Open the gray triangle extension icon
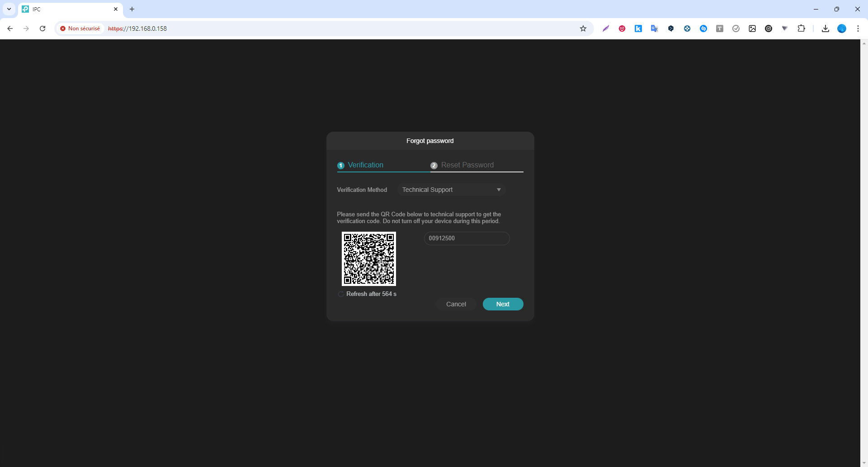Screen dimensions: 868x467 (785, 29)
